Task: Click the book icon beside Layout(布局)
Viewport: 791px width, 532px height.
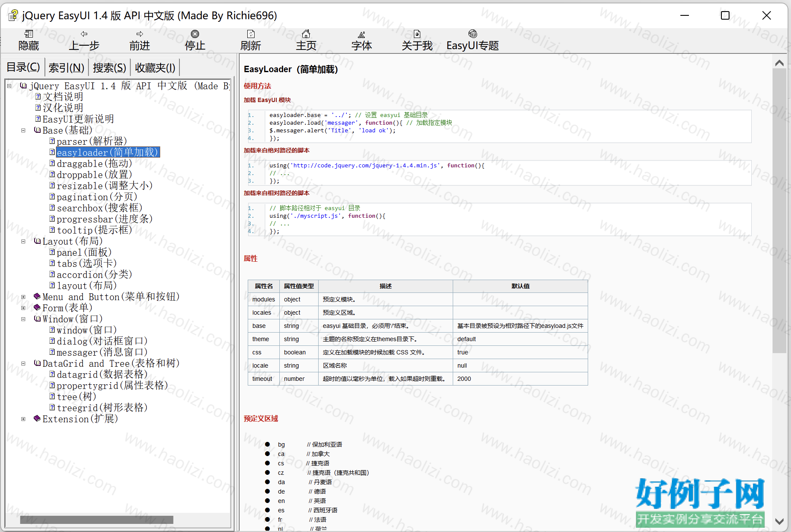Action: [38, 241]
